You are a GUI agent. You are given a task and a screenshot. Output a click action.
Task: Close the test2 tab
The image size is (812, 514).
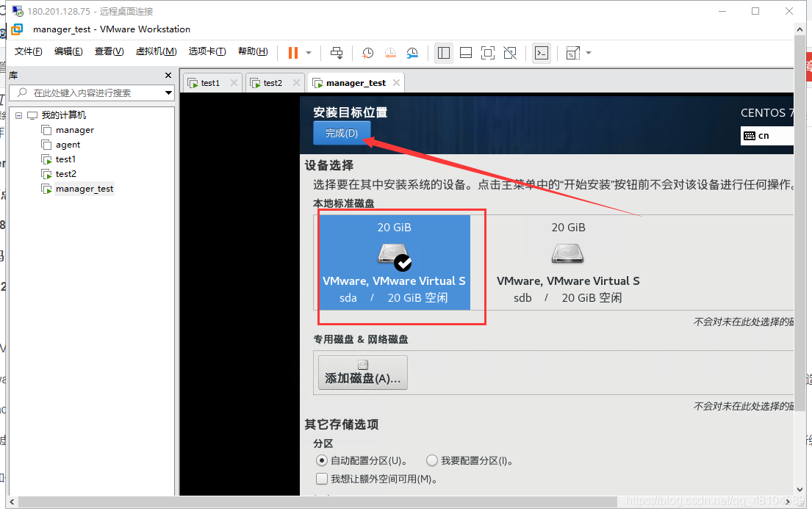coord(296,83)
